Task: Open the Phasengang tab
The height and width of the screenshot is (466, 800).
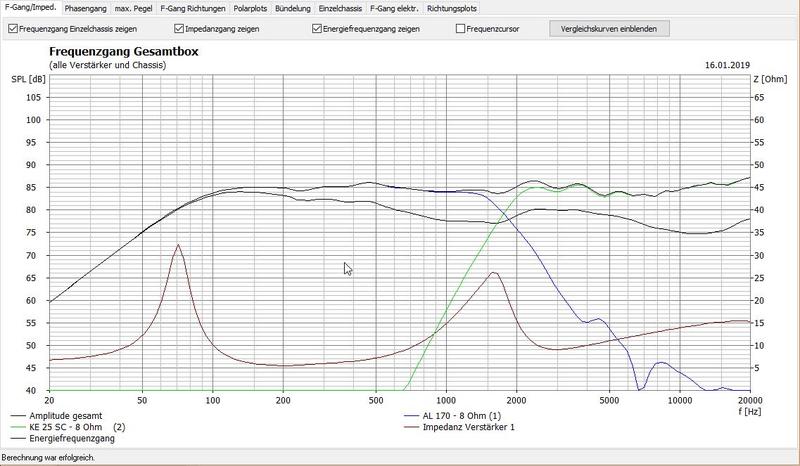Action: pyautogui.click(x=86, y=8)
